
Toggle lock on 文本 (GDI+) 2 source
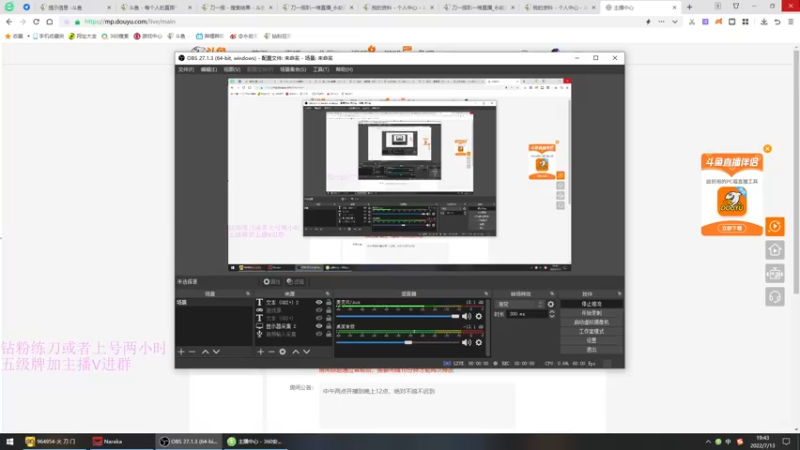tap(329, 302)
